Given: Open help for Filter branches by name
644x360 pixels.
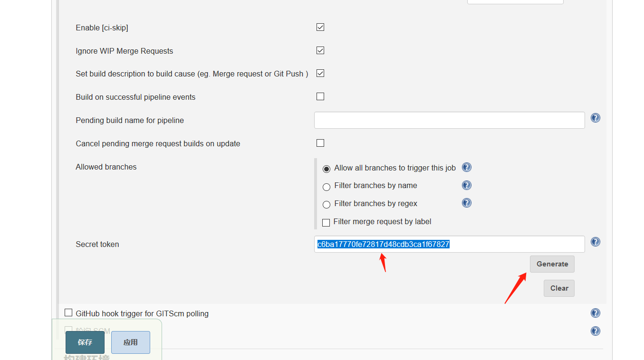Looking at the screenshot, I should point(467,185).
